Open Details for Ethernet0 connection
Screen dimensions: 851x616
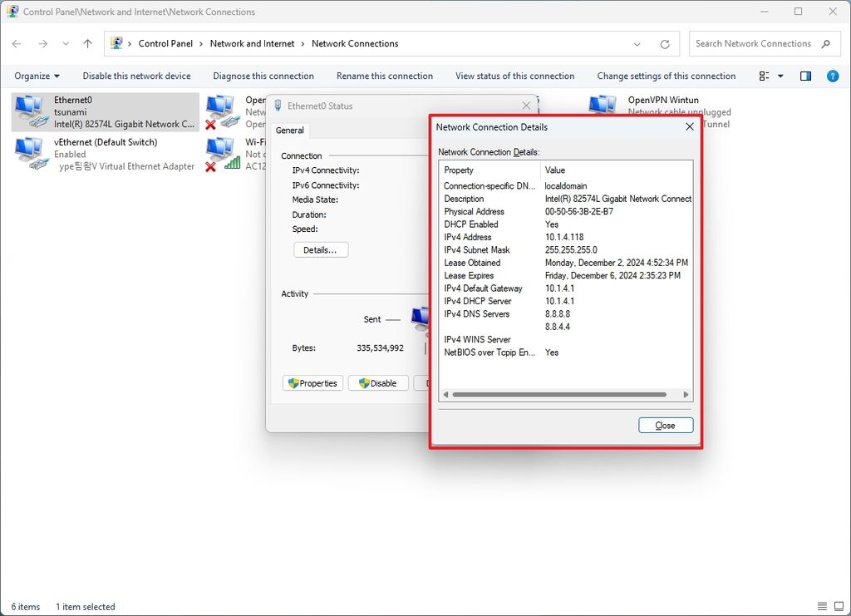(x=321, y=249)
